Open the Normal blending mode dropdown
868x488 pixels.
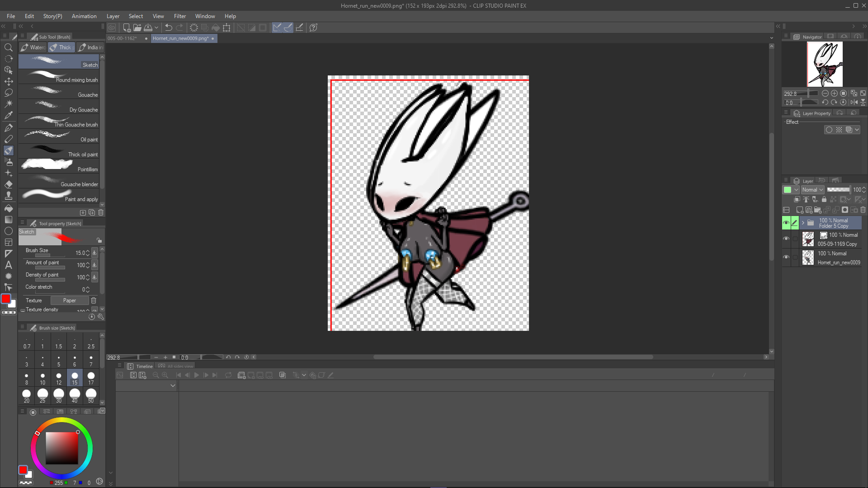click(x=812, y=190)
